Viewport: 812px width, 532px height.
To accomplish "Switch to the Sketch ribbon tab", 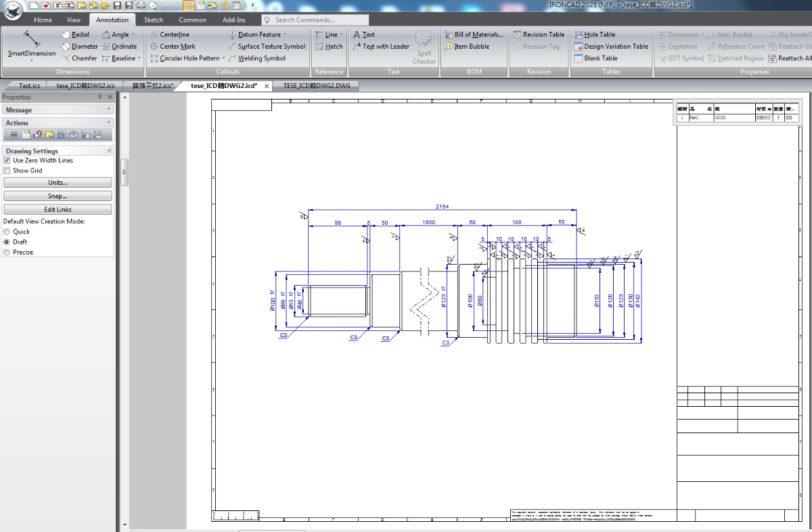I will pos(154,20).
